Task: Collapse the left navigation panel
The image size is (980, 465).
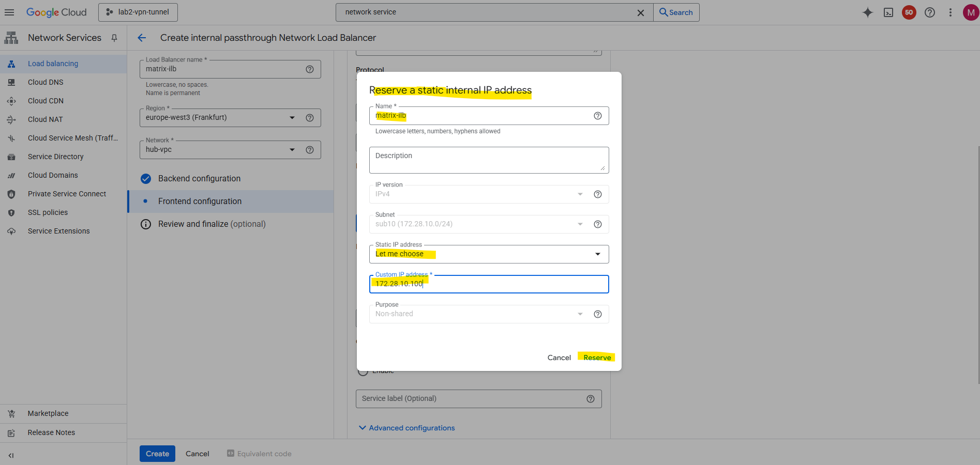Action: point(11,455)
